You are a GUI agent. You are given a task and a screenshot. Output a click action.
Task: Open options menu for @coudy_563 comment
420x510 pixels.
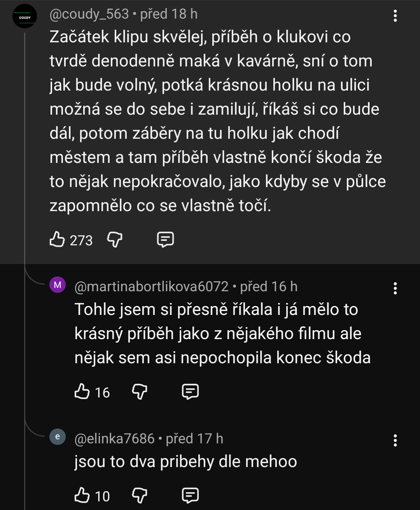click(x=395, y=16)
